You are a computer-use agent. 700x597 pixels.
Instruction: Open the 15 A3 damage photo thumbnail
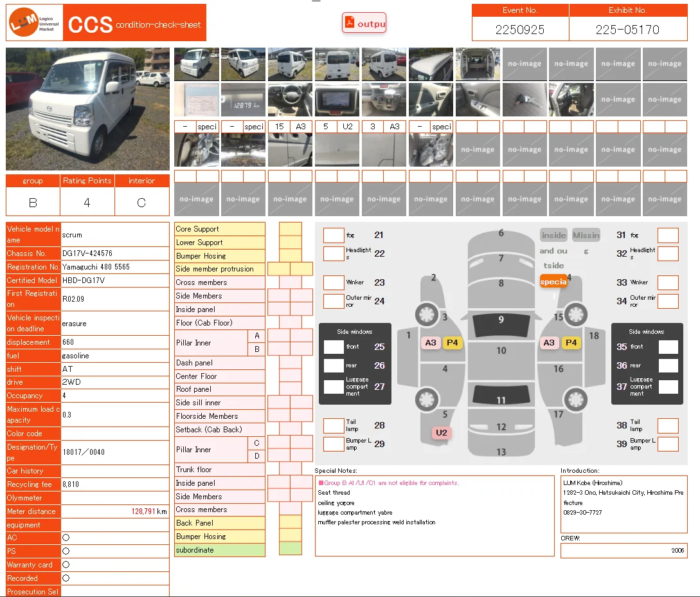pyautogui.click(x=290, y=150)
